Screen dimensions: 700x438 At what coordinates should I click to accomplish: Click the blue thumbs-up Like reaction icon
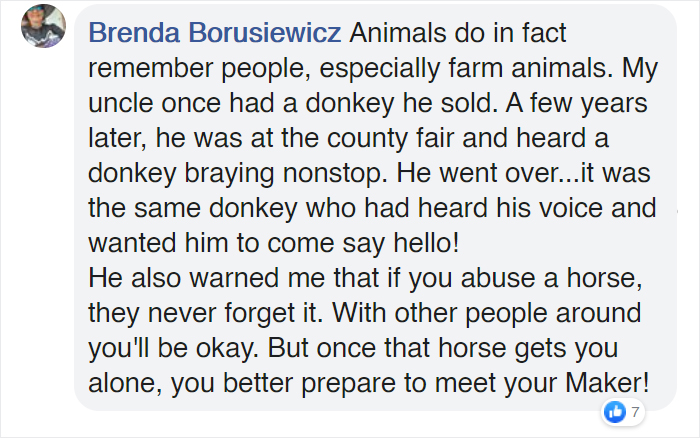point(615,411)
